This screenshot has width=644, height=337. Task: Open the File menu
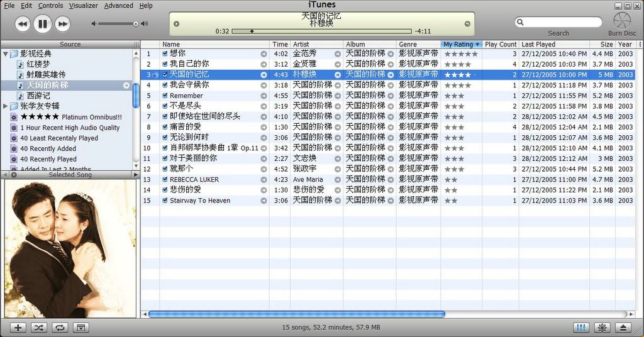9,6
